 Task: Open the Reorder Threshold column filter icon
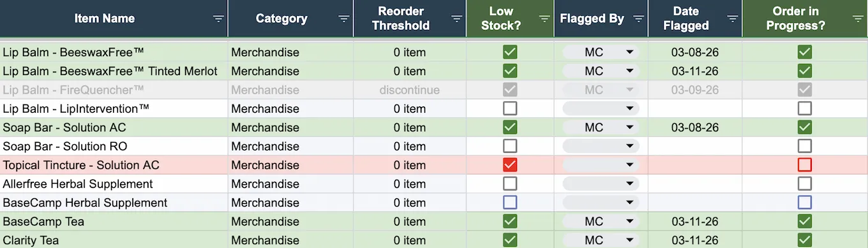457,18
